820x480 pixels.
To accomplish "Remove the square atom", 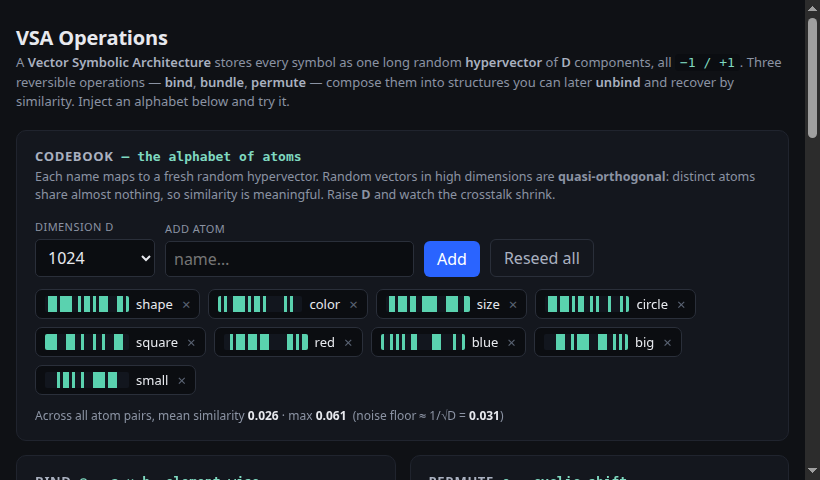I will pyautogui.click(x=191, y=343).
